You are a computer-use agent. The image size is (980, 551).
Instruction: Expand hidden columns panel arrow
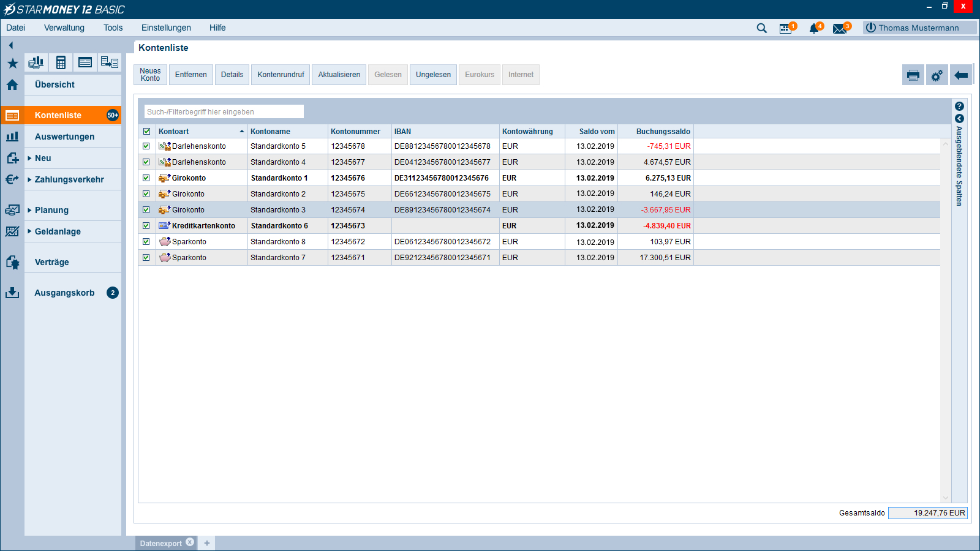959,119
